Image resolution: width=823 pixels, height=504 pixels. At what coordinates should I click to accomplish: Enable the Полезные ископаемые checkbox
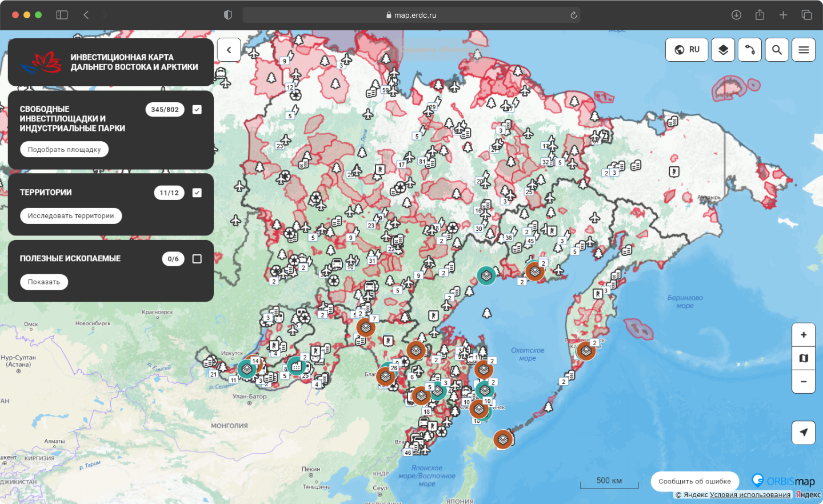click(x=197, y=259)
